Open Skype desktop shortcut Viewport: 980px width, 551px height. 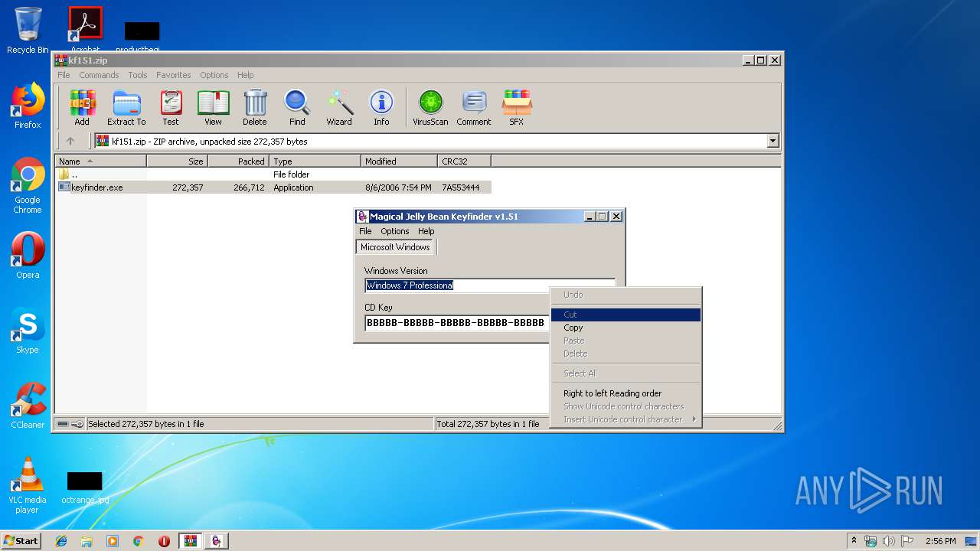[28, 331]
